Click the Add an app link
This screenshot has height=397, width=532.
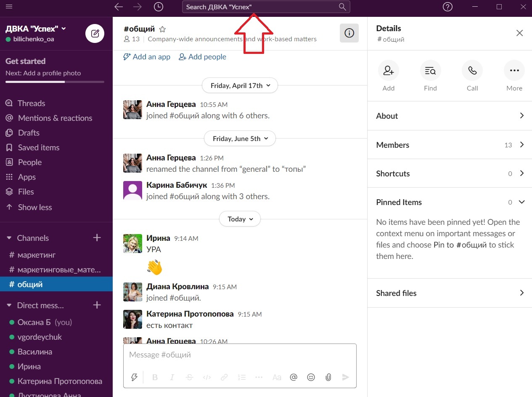click(x=147, y=57)
